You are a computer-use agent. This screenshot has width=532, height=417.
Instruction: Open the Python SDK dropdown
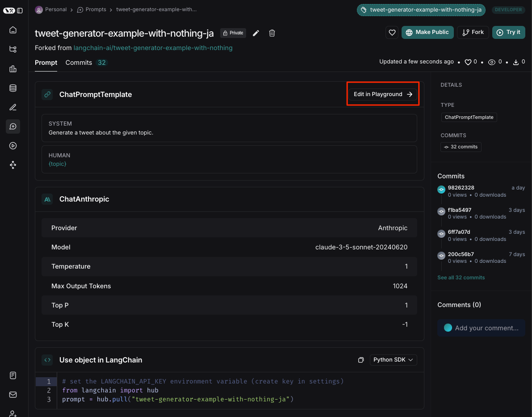click(x=393, y=360)
